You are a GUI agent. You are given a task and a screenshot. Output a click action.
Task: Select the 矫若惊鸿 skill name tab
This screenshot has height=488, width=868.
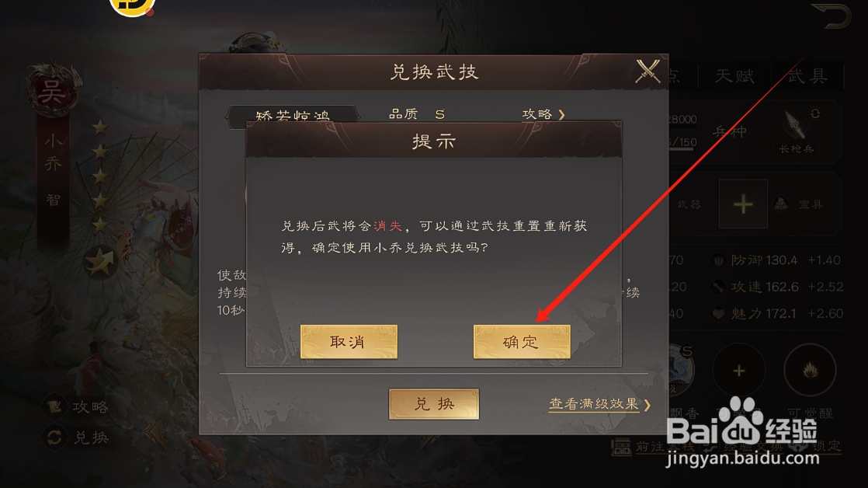tap(292, 115)
